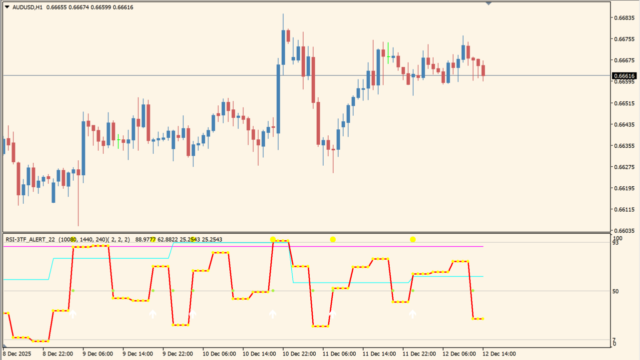Select the magenta horizontal RSI line
640x360 pixels.
[x=243, y=247]
